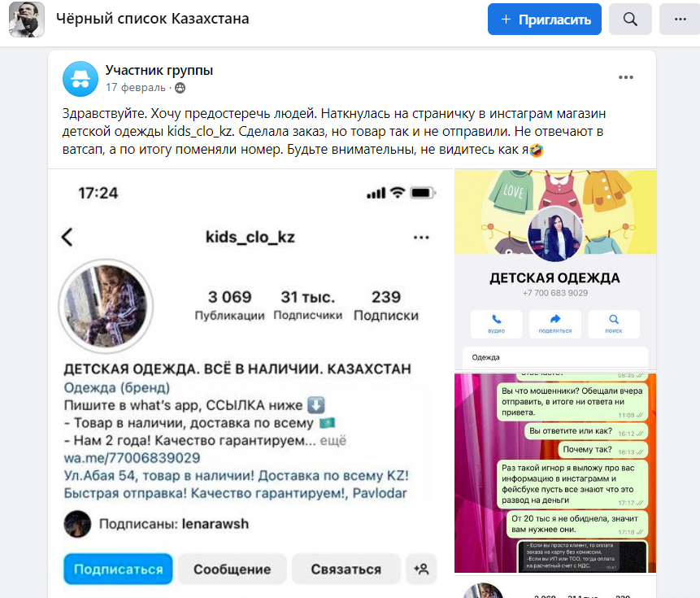The height and width of the screenshot is (598, 700).
Task: Open the ДЕТСКАЯ ОДЕЖДА contact card image
Action: point(555,270)
